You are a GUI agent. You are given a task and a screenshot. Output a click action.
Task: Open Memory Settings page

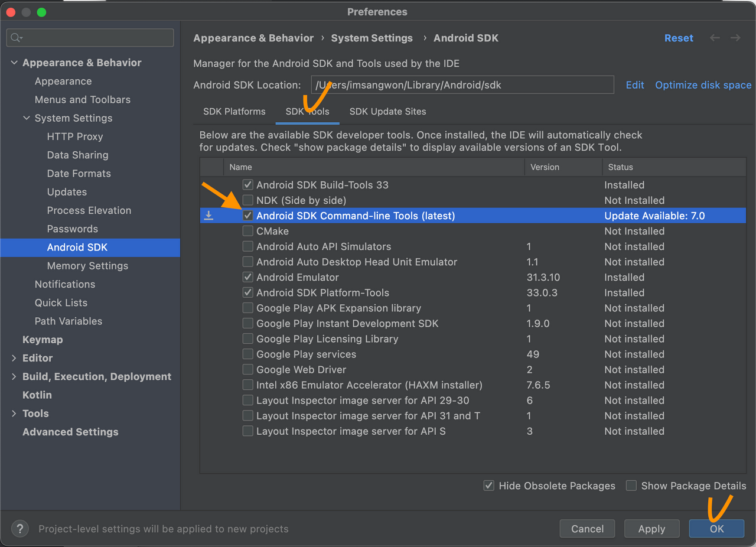coord(87,266)
